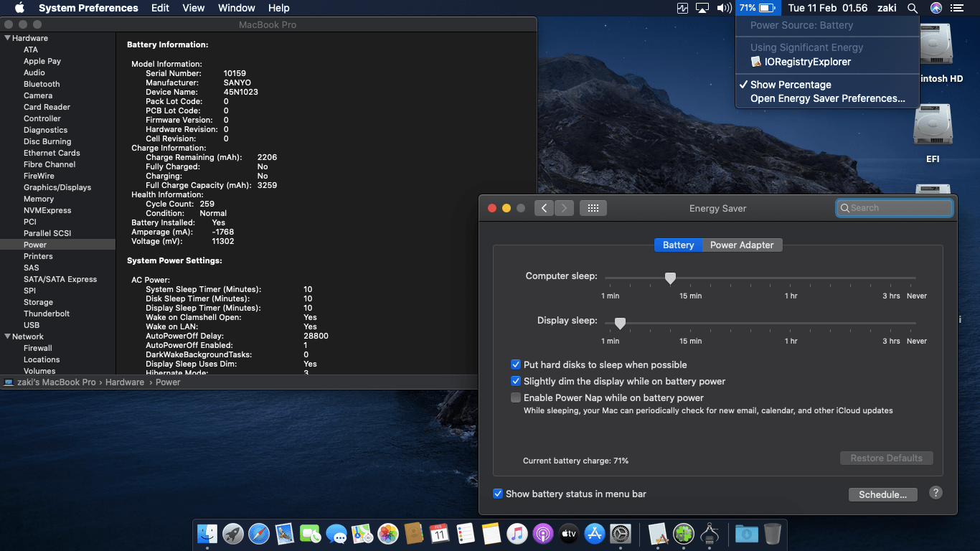Viewport: 980px width, 551px height.
Task: Open Podcasts in the Dock
Action: pos(542,533)
